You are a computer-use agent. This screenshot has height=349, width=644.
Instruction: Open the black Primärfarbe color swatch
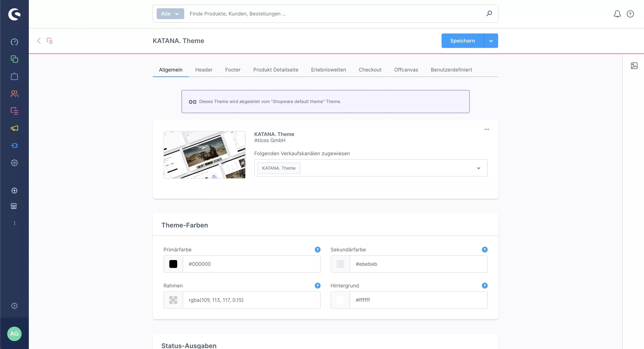tap(173, 264)
